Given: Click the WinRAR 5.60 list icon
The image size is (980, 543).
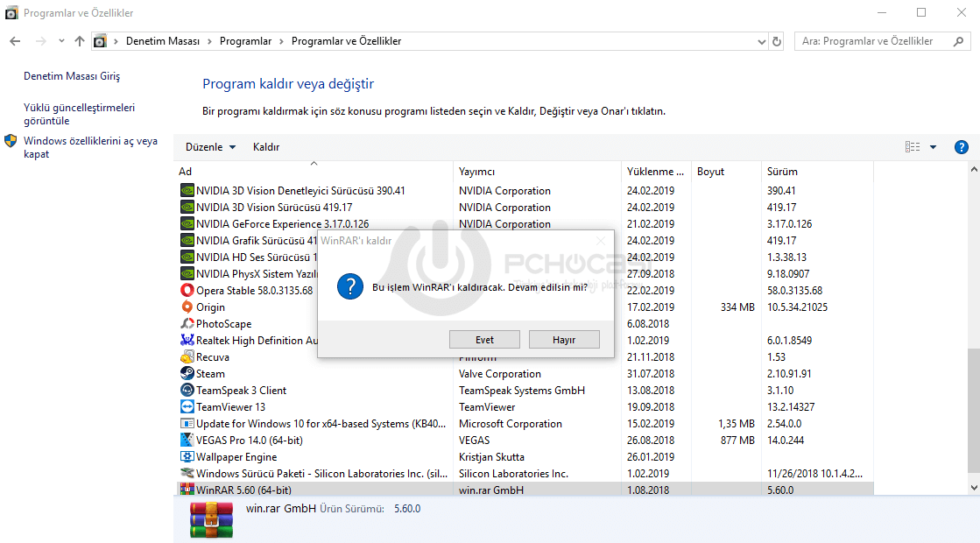Looking at the screenshot, I should [187, 490].
